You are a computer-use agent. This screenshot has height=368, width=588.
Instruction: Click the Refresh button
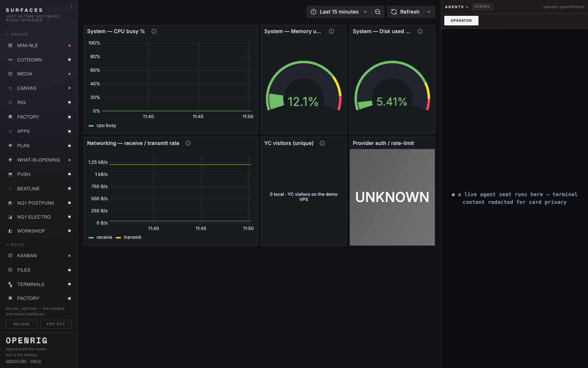405,12
